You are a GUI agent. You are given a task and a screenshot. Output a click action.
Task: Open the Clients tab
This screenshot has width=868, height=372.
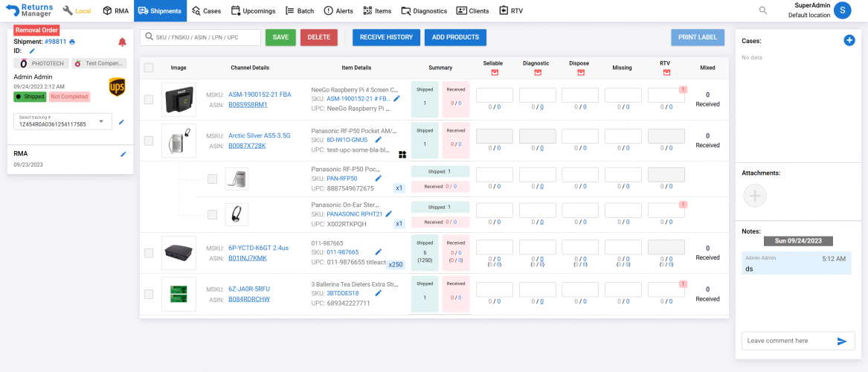point(472,10)
